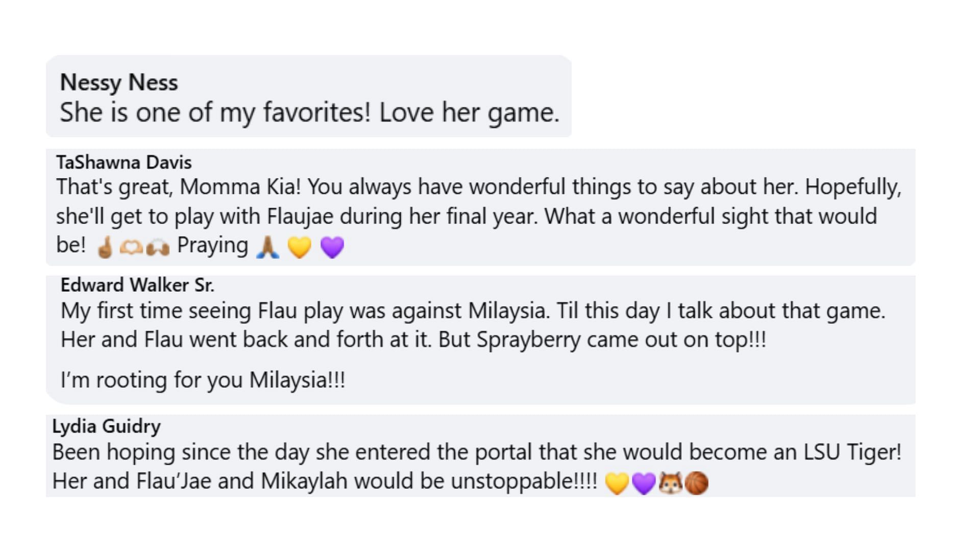Click the purple heart in TaShawna Davis's comment

click(x=332, y=247)
